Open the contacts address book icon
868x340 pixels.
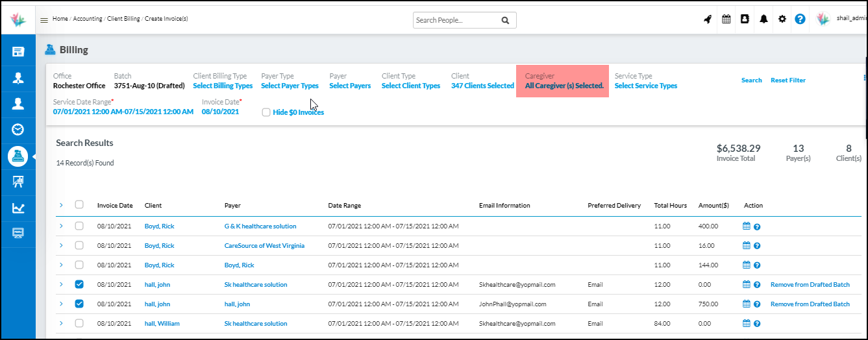click(x=745, y=19)
